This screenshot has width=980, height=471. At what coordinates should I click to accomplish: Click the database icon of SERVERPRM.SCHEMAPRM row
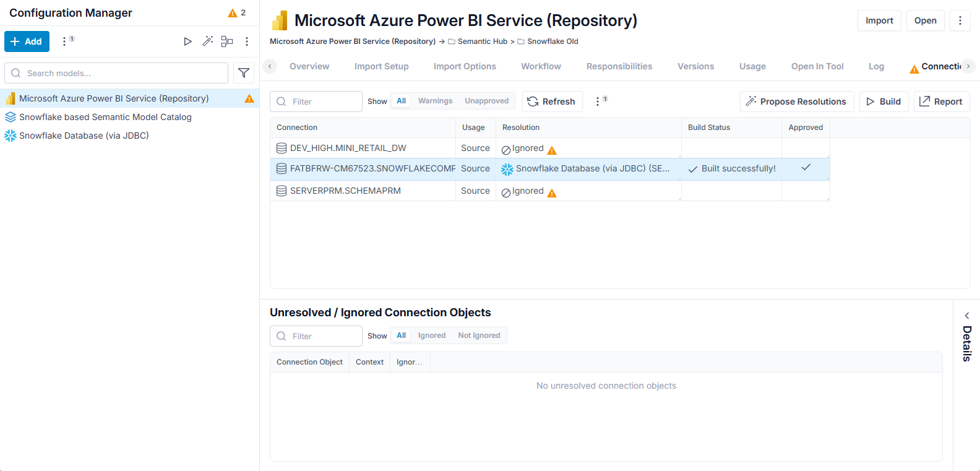282,191
